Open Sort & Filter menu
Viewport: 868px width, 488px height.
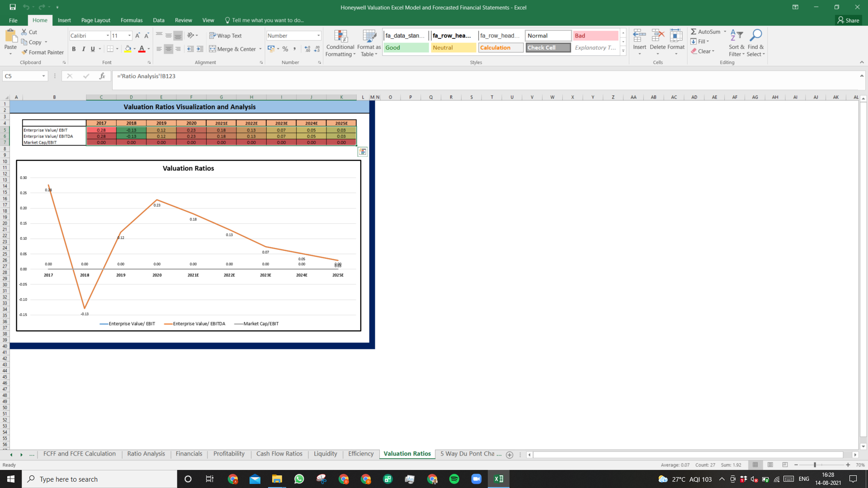click(x=736, y=43)
